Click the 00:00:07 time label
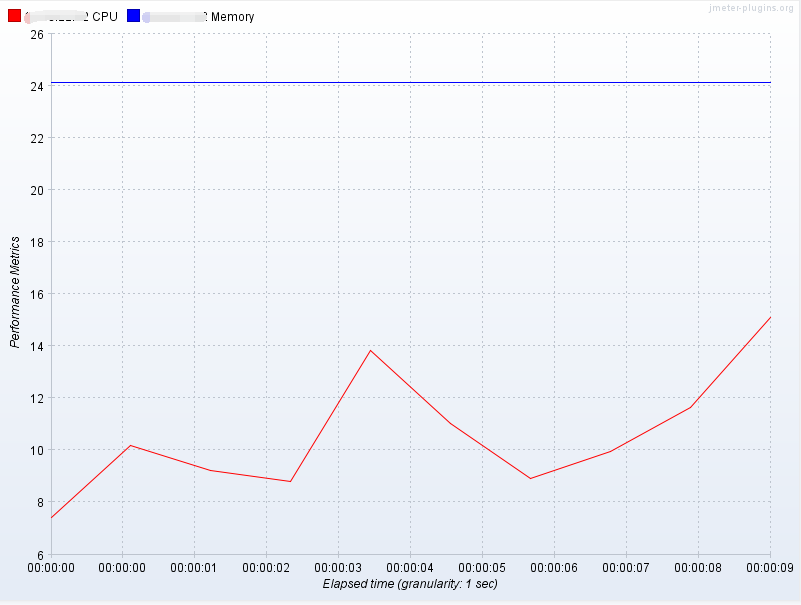Image resolution: width=801 pixels, height=605 pixels. tap(626, 568)
